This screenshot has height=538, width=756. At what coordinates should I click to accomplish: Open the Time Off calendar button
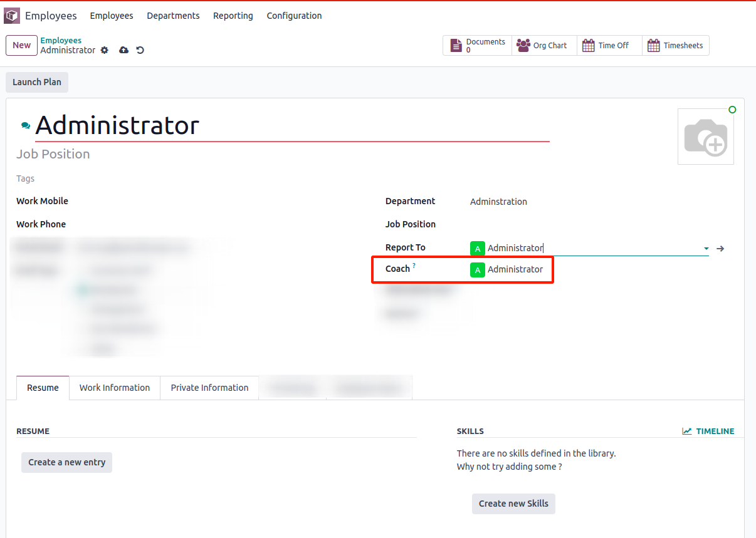point(608,46)
